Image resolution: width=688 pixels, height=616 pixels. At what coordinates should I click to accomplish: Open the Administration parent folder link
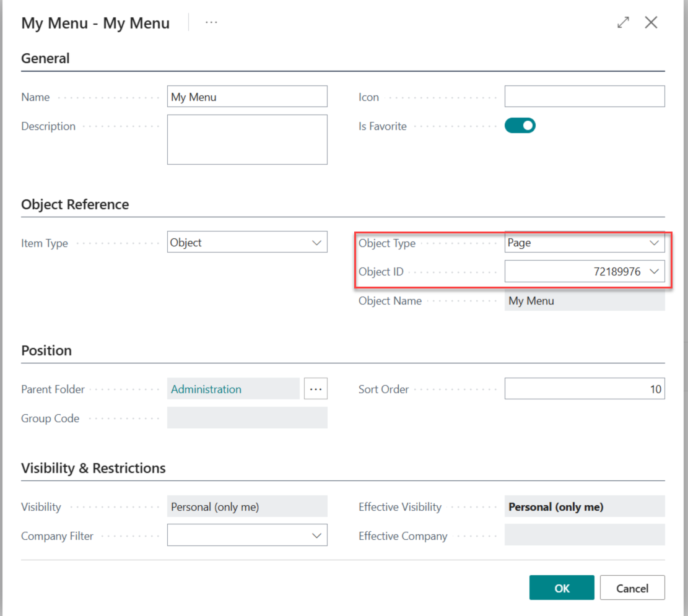(206, 389)
